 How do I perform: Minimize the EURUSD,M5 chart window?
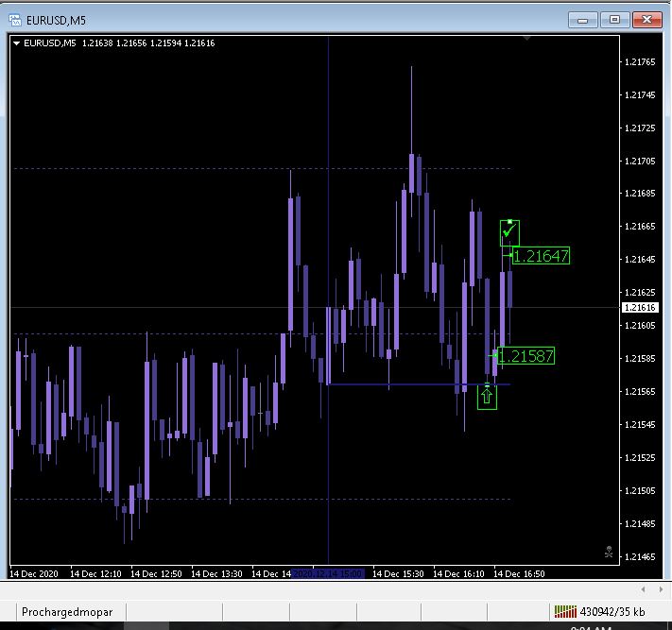582,20
